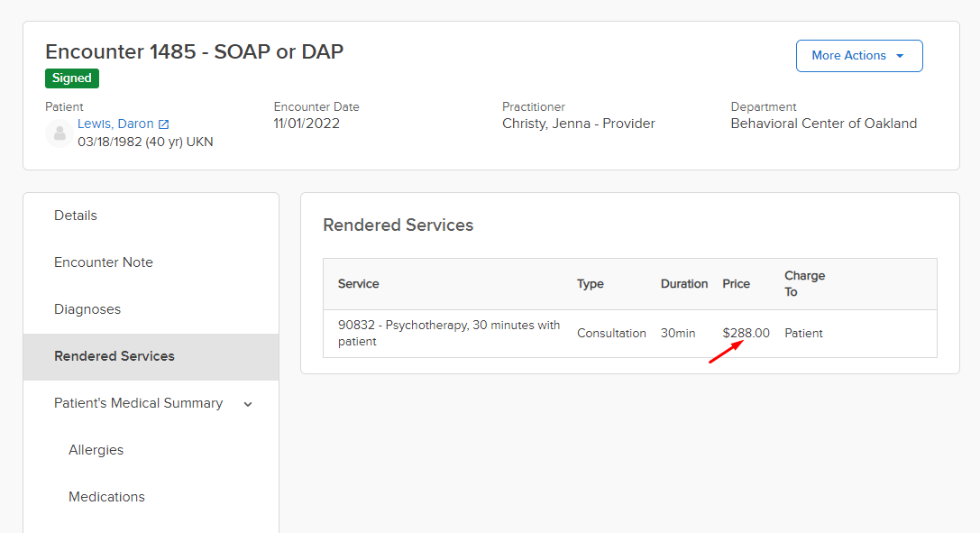Open the Diagnoses section
The height and width of the screenshot is (533, 980).
pyautogui.click(x=151, y=309)
